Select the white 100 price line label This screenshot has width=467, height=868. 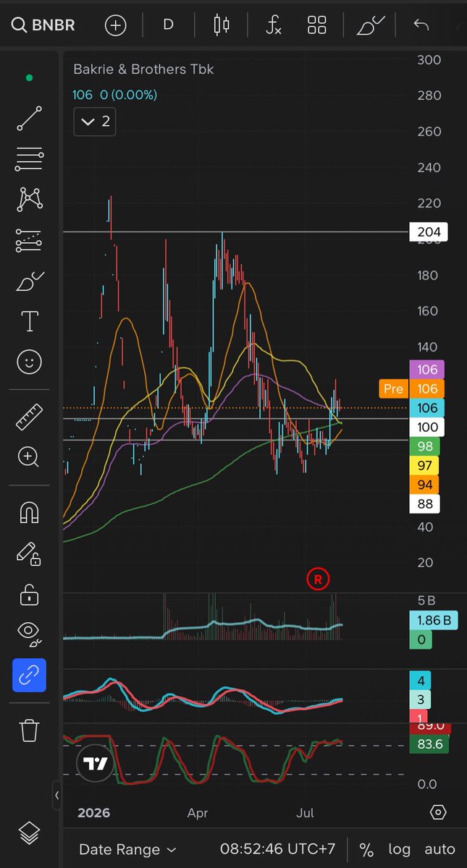tap(428, 427)
